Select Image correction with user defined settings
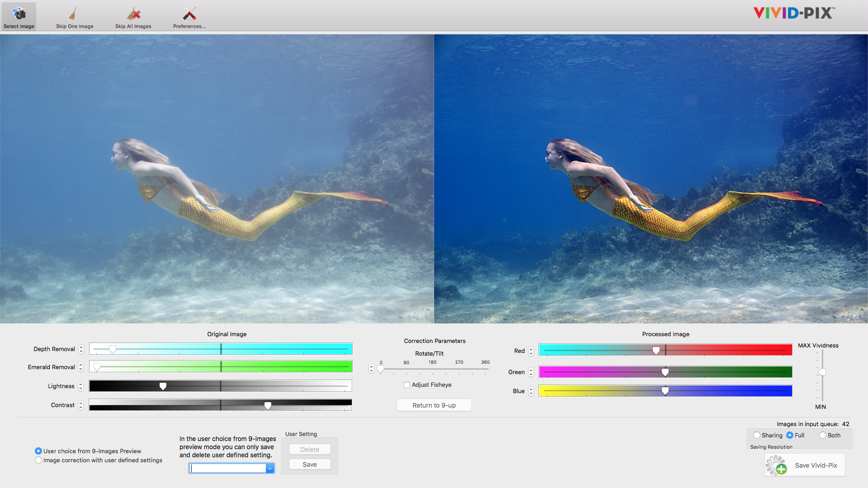 (x=38, y=460)
